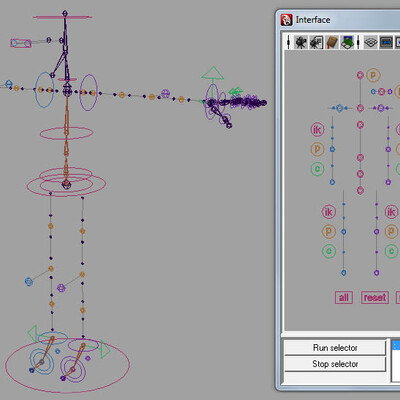Click the pink all button
The height and width of the screenshot is (400, 400).
click(344, 297)
